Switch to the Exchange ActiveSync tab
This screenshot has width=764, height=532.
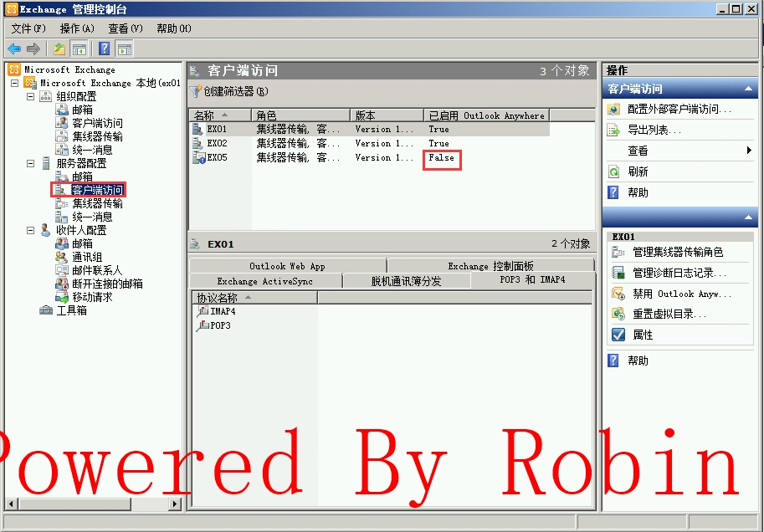tap(265, 281)
